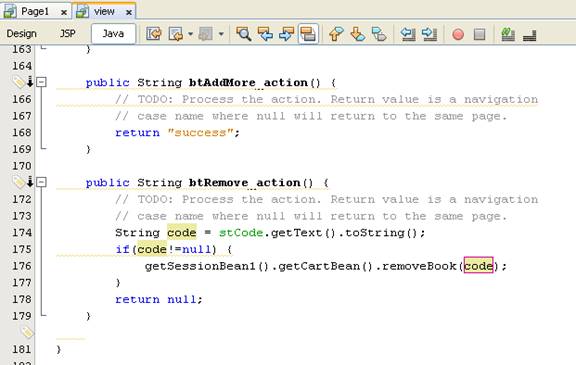Click the Toggle Bookmark icon
The width and height of the screenshot is (576, 365).
click(x=379, y=34)
